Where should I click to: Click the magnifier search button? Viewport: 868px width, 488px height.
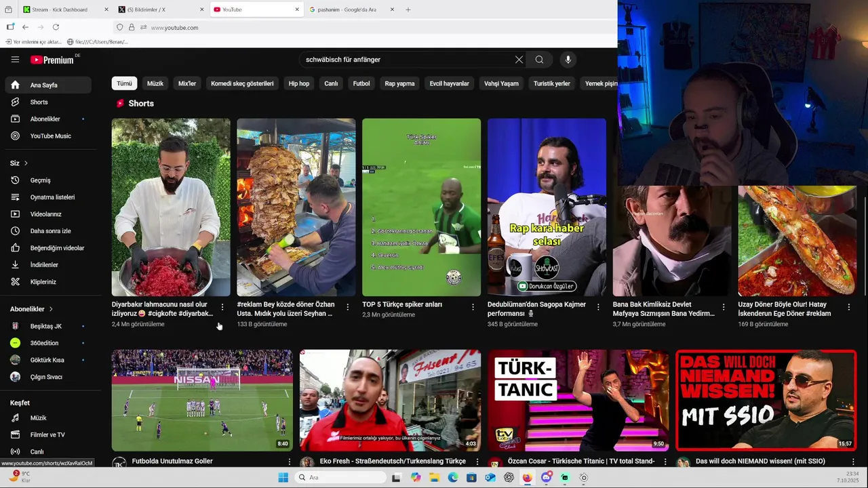539,60
